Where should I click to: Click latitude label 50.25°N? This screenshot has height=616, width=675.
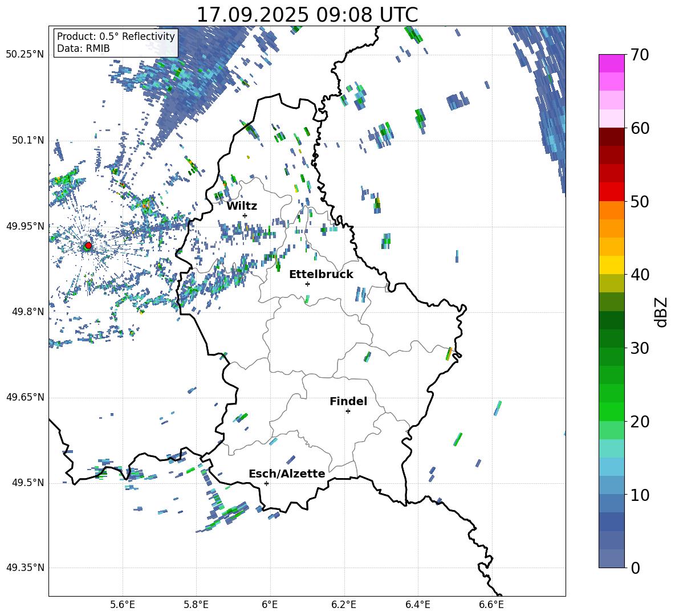coord(25,55)
